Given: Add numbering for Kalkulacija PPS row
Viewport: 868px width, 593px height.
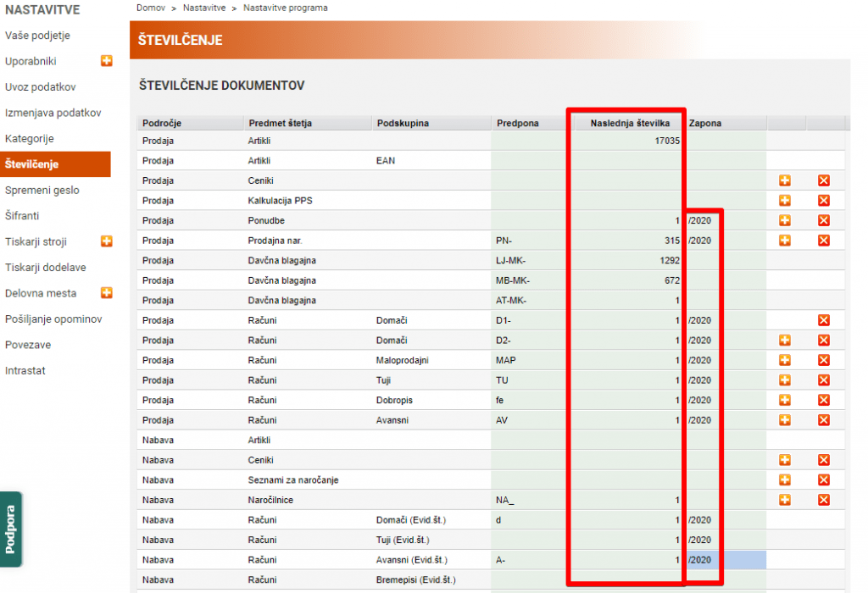Looking at the screenshot, I should 785,200.
